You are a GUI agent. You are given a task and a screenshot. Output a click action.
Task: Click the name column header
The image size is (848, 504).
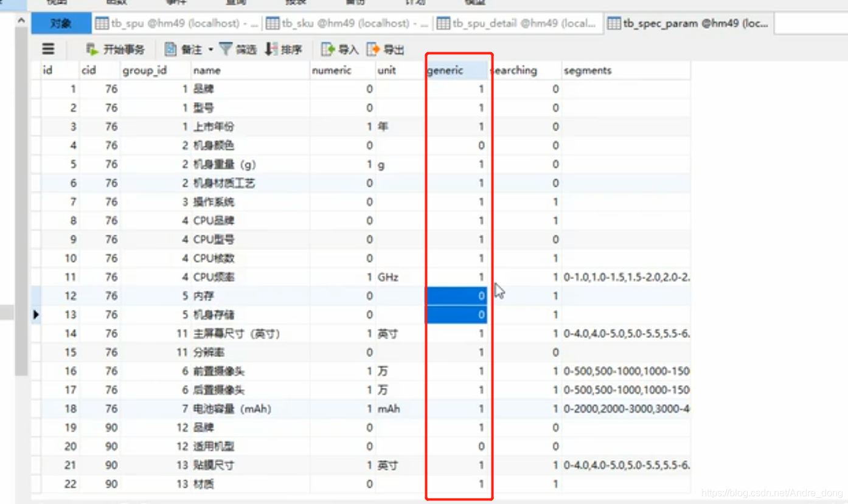pos(250,71)
